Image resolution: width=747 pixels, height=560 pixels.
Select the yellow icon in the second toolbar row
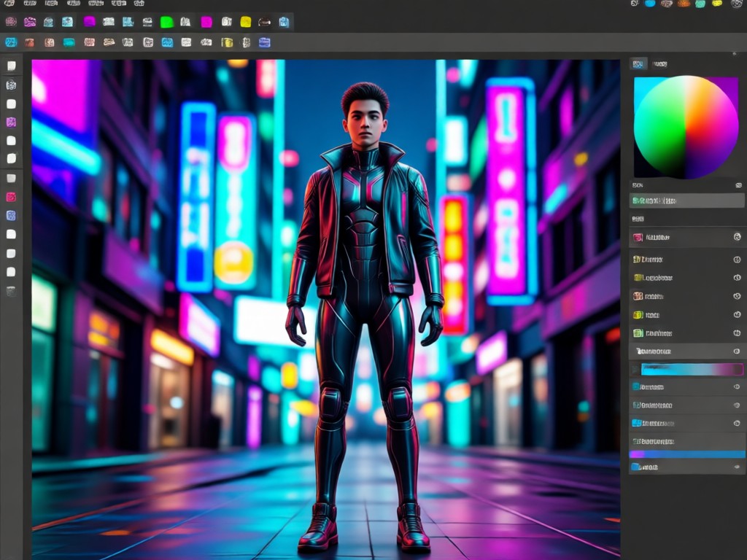tap(227, 43)
